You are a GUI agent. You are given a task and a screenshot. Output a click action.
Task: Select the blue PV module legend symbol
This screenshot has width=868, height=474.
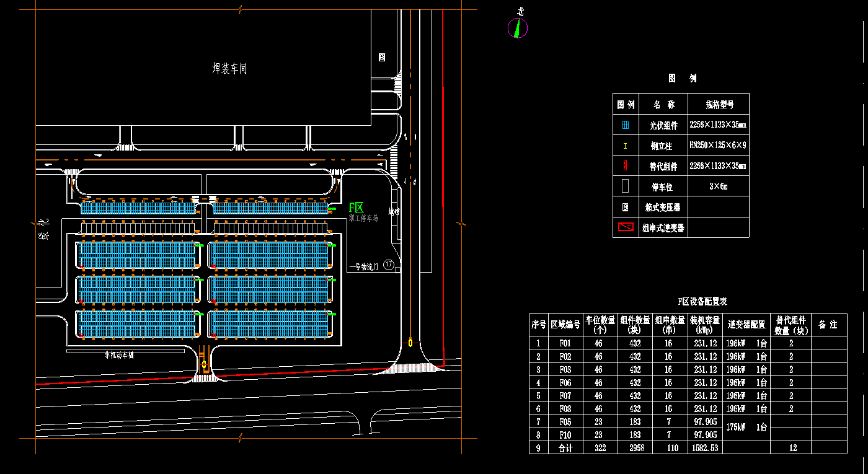point(626,125)
